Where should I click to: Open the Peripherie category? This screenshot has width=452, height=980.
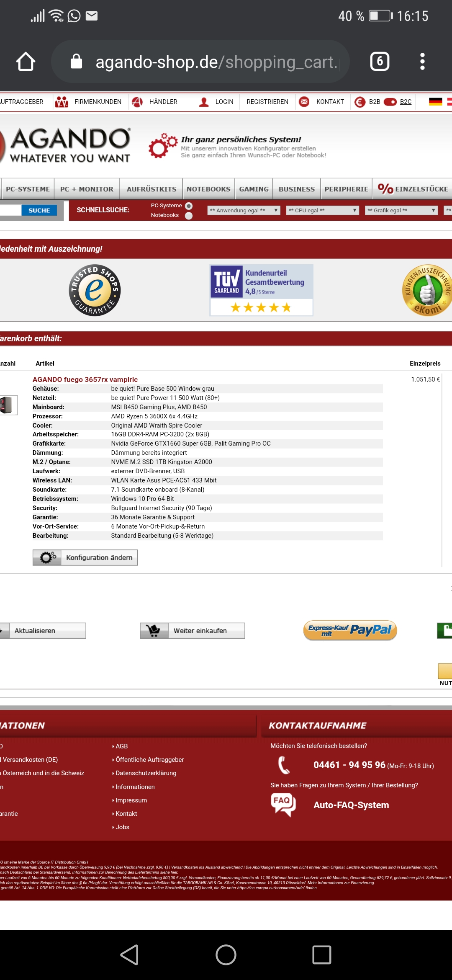(x=347, y=189)
